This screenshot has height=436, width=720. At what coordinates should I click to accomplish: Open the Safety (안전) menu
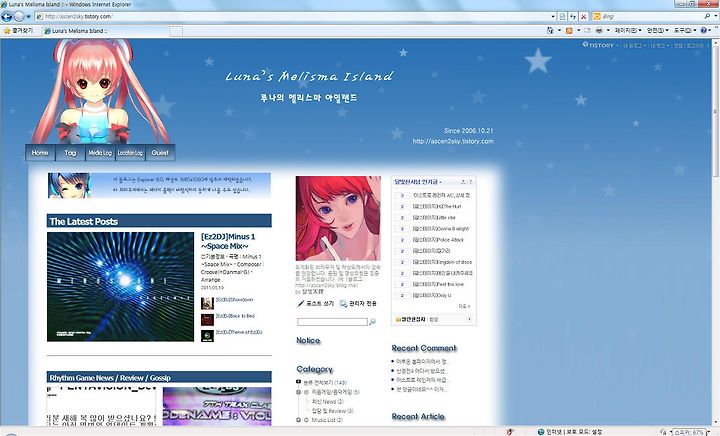(658, 31)
